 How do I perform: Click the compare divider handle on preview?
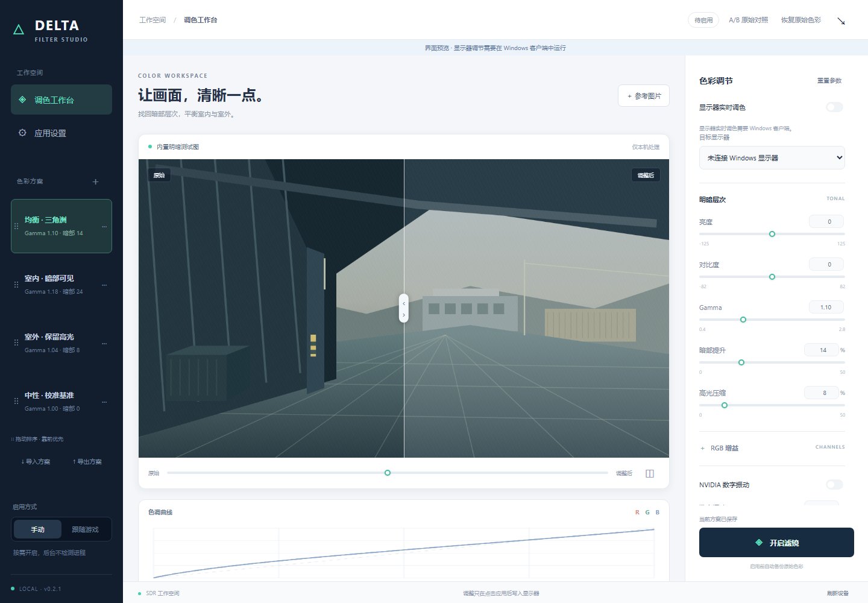(x=404, y=308)
